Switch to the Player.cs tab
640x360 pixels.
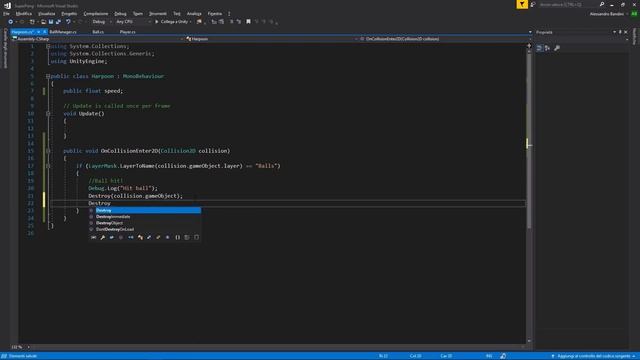[x=128, y=32]
